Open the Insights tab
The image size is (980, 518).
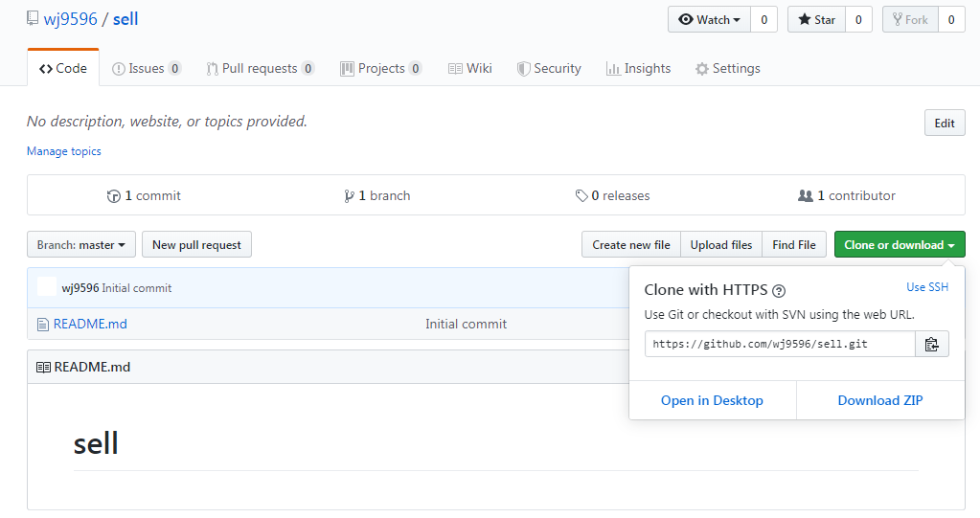point(638,68)
